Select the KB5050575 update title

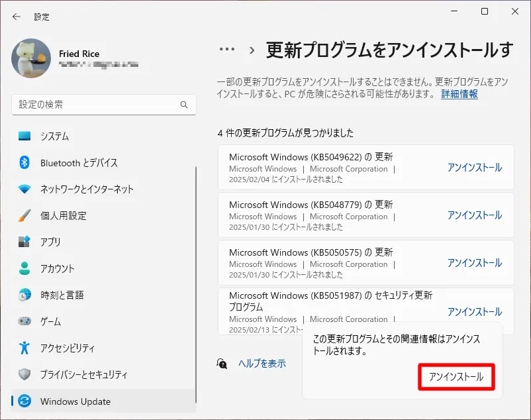click(x=311, y=252)
